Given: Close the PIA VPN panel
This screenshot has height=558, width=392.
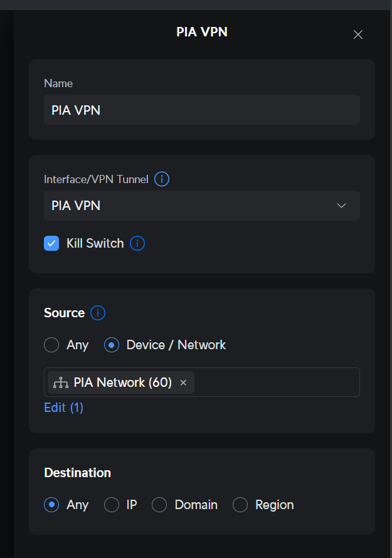Looking at the screenshot, I should click(358, 34).
